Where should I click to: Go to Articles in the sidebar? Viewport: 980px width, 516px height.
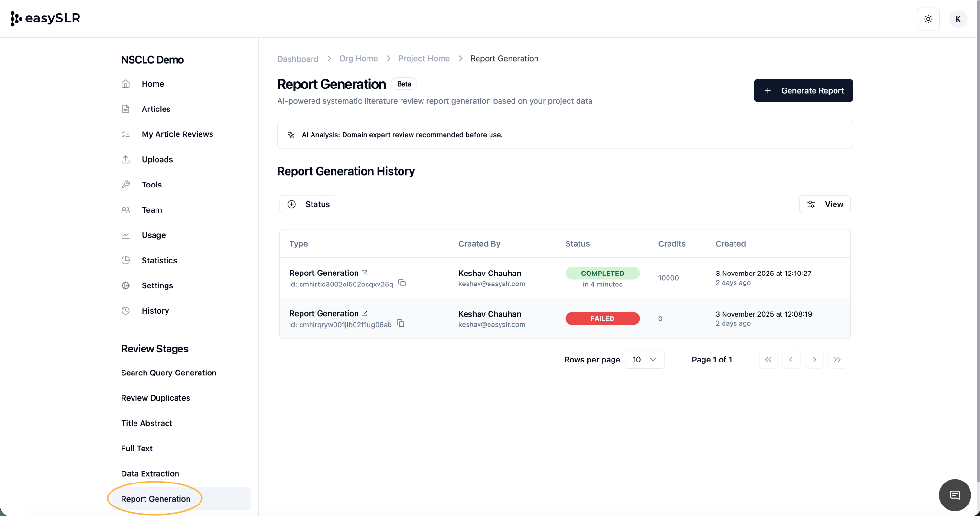156,109
